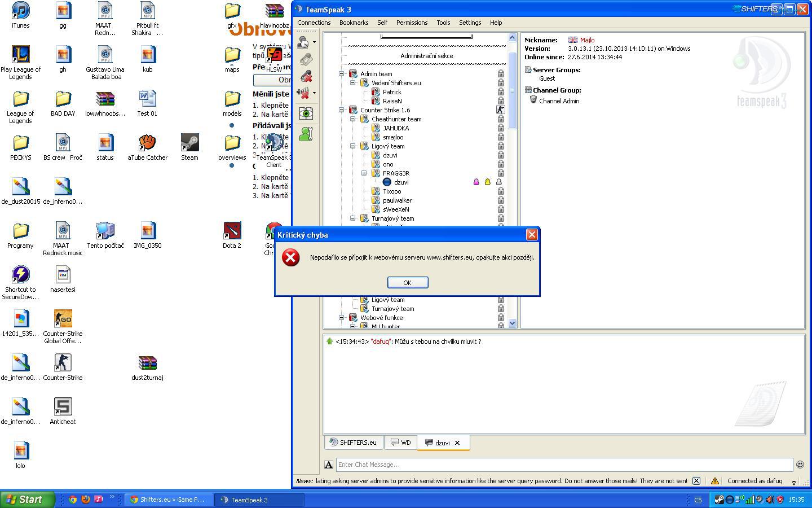Collapse the first Turnajový team channel
Screen dimensions: 812x508
click(x=353, y=218)
